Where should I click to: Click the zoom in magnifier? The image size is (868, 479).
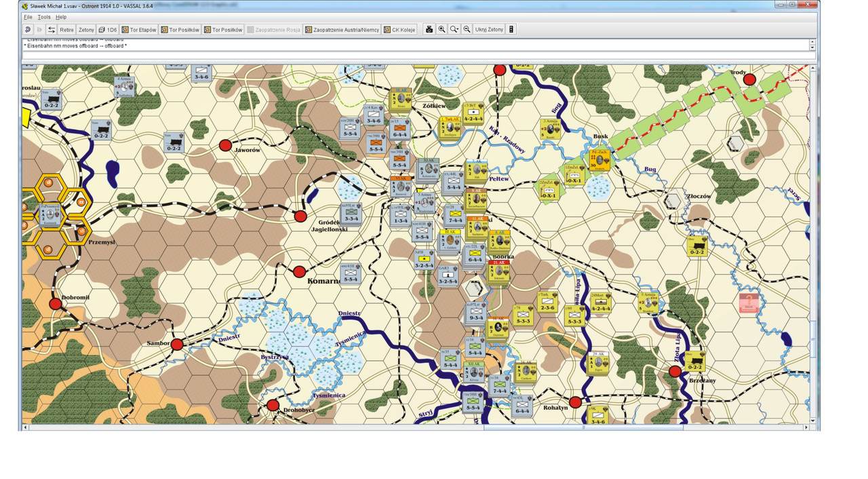coord(441,30)
